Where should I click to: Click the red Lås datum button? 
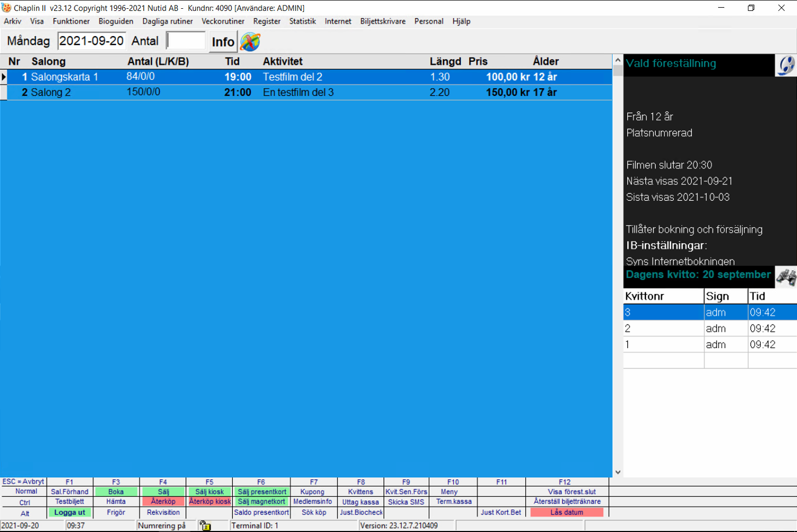(567, 512)
